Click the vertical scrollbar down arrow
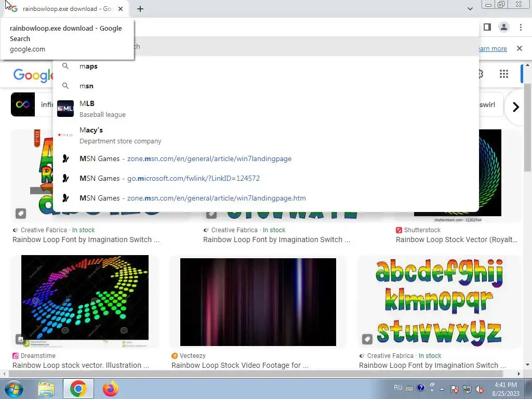This screenshot has width=532, height=399. [528, 365]
